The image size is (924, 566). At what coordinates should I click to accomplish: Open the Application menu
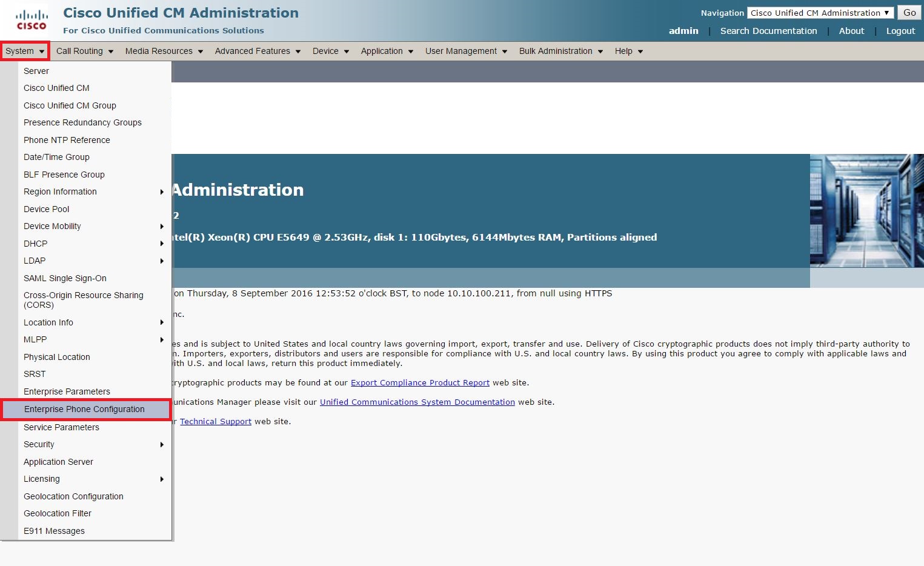387,51
